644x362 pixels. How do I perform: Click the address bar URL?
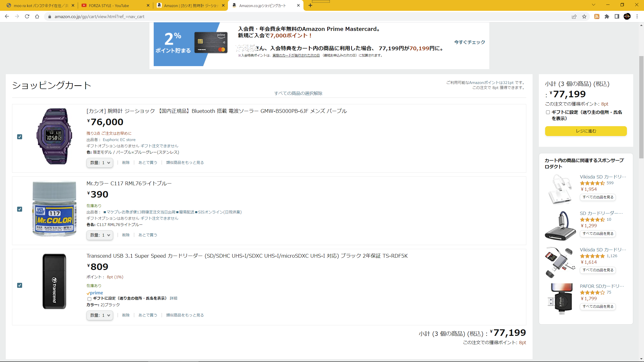tap(99, 17)
